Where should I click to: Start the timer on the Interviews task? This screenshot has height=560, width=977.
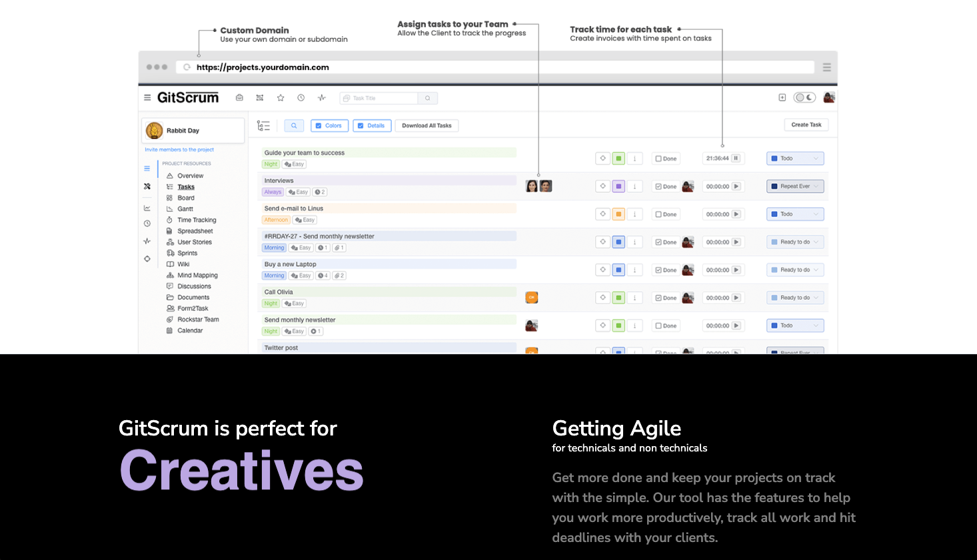point(736,186)
